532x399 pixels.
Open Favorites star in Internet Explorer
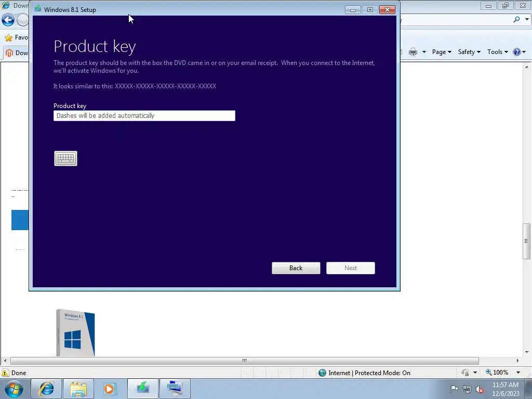coord(8,37)
